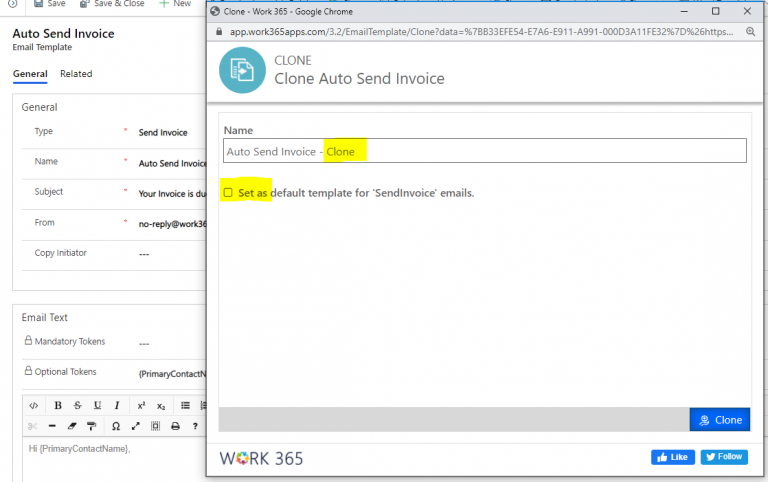The image size is (768, 482).
Task: Click the round Clone document icon
Action: pos(242,70)
